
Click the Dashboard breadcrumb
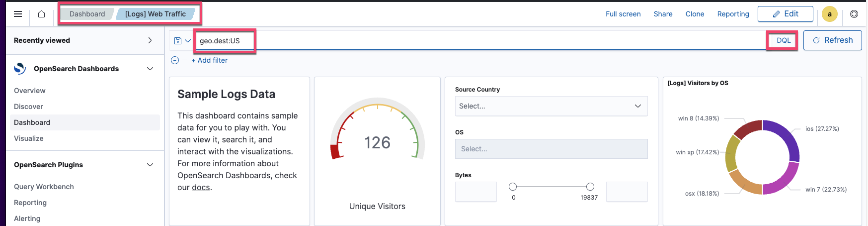87,14
